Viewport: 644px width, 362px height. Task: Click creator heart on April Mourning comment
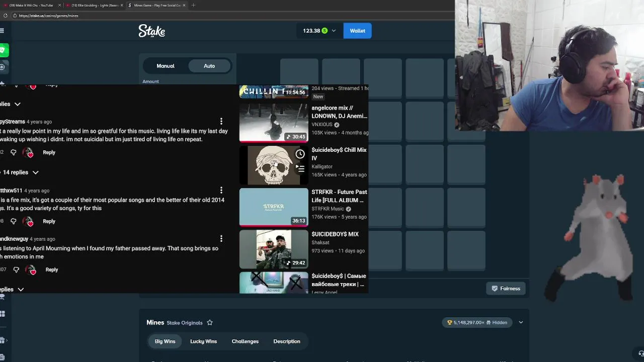pyautogui.click(x=31, y=270)
